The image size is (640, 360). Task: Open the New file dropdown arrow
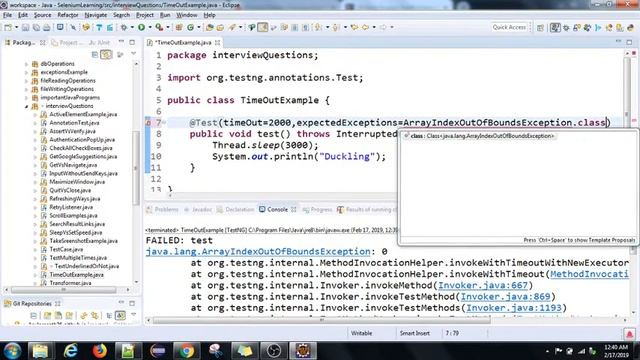click(16, 27)
